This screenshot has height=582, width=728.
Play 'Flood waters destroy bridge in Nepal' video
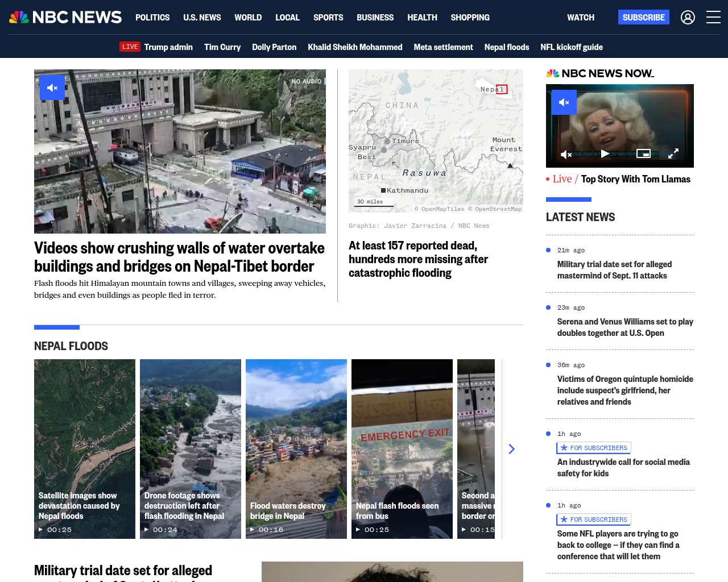pos(296,449)
